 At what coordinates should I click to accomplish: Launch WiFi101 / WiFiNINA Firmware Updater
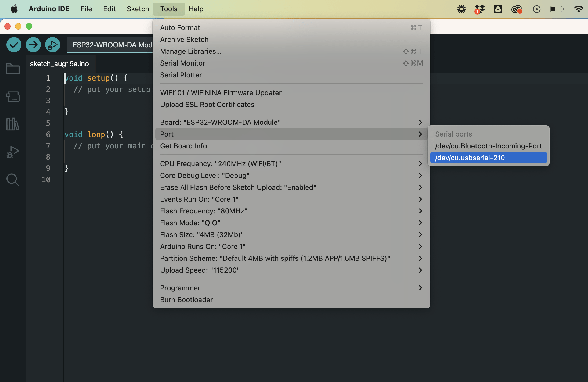coord(291,93)
